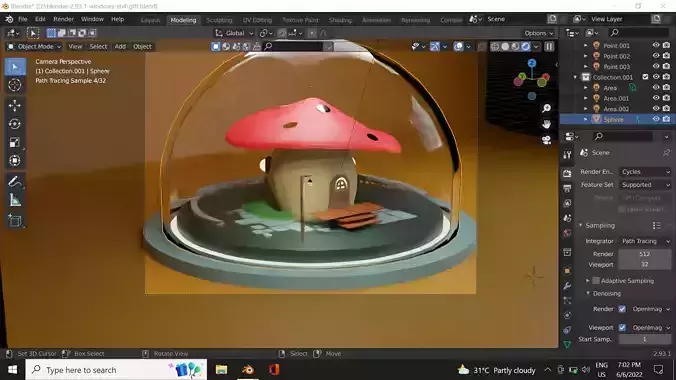
Task: Switch to wireframe viewport shading
Action: [x=495, y=47]
